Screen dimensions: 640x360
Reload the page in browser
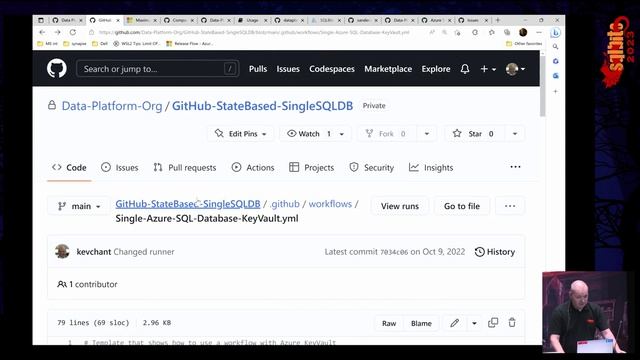[x=73, y=32]
